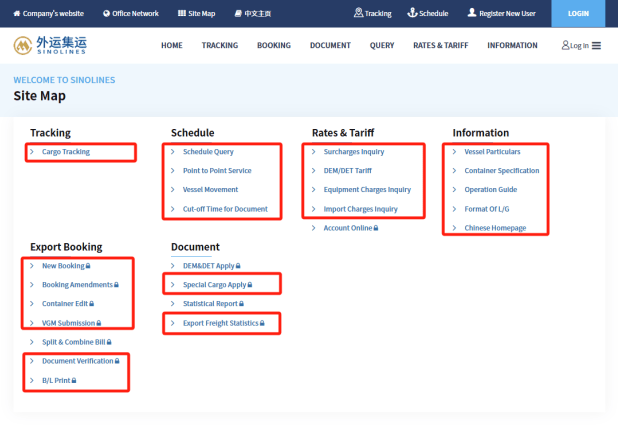
Task: Open the Container Specification link
Action: pyautogui.click(x=501, y=171)
